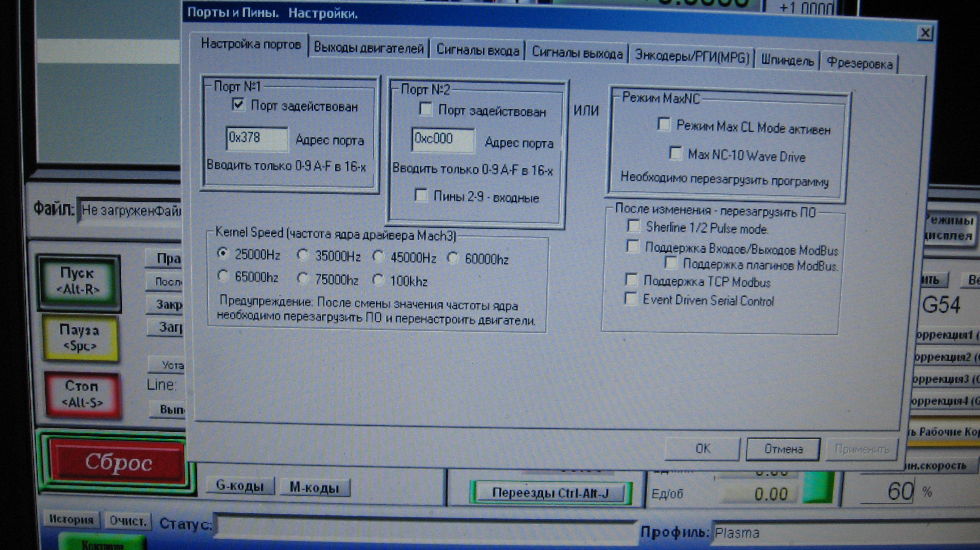The width and height of the screenshot is (980, 550).
Task: Click OK to confirm settings
Action: pos(702,448)
